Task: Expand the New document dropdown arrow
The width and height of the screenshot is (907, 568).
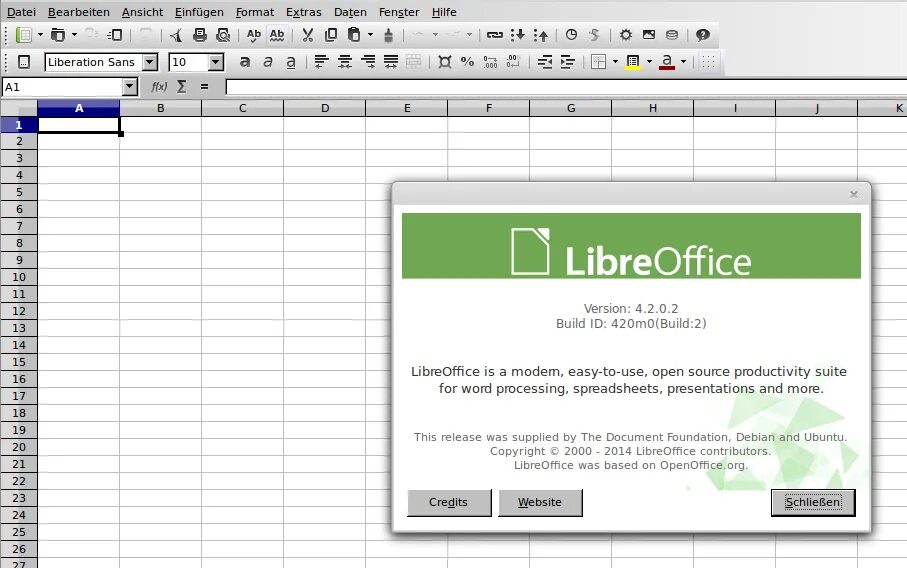Action: pyautogui.click(x=40, y=35)
